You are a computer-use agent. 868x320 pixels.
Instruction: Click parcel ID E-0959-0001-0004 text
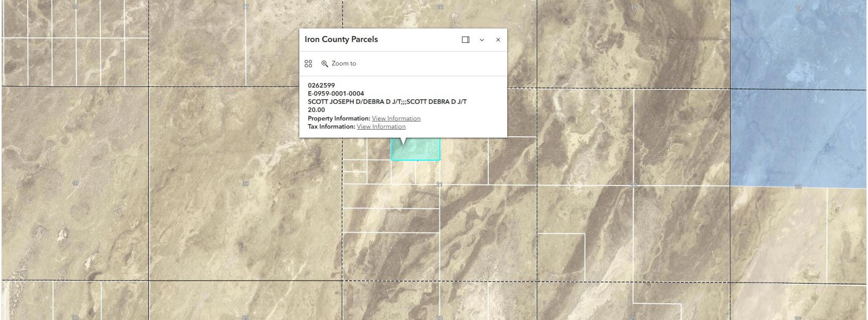[336, 93]
